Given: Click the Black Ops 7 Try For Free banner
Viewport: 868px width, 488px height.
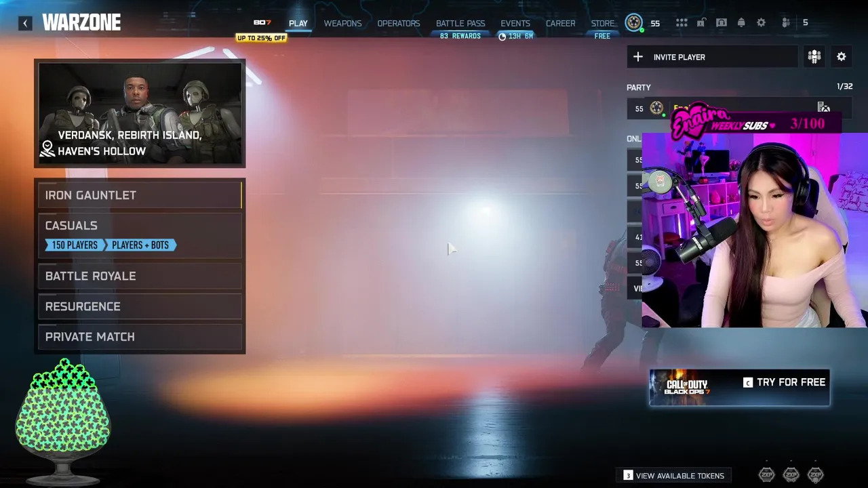Looking at the screenshot, I should 739,388.
